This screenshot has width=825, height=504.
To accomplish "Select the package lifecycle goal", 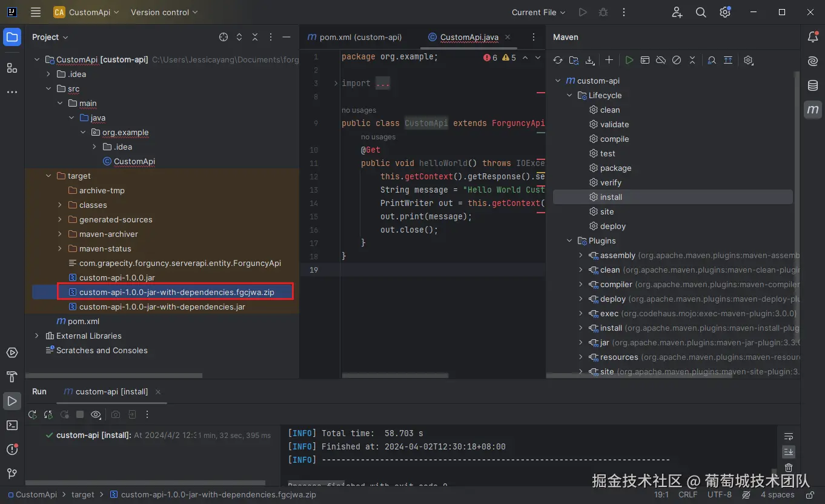I will click(x=615, y=168).
